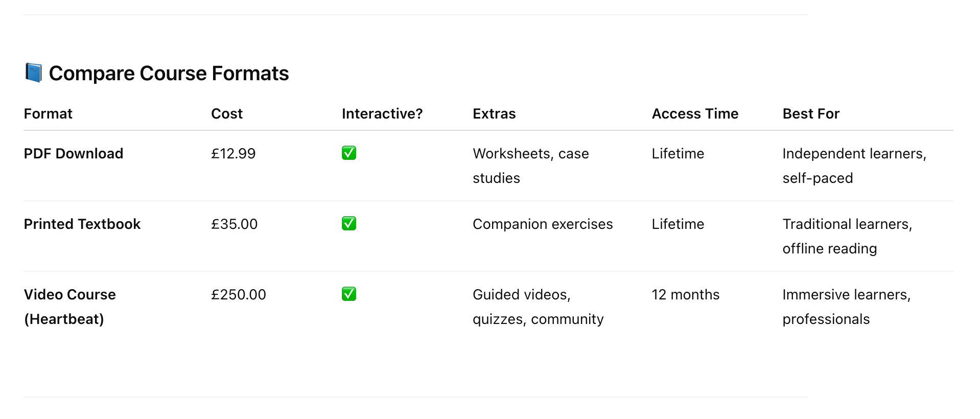This screenshot has height=419, width=980.
Task: Select the Printed Textbook format name
Action: [82, 224]
